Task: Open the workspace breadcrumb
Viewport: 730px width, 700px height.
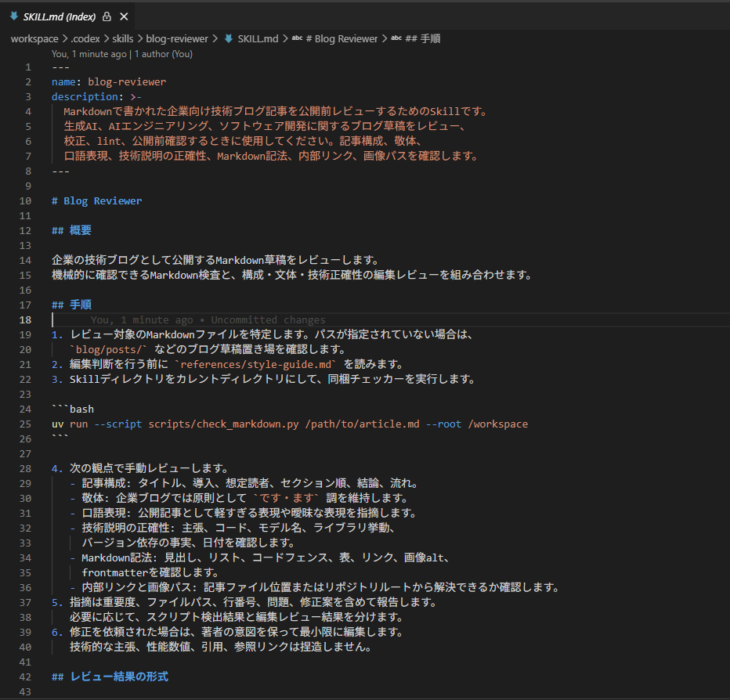Action: tap(34, 38)
